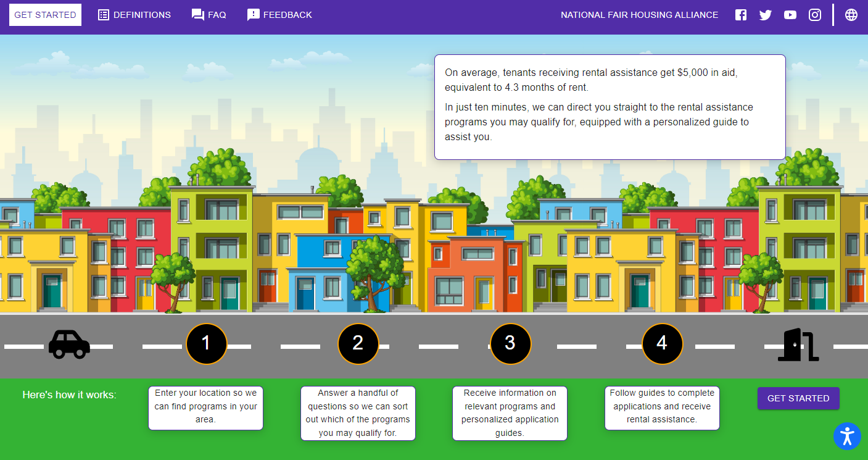The width and height of the screenshot is (868, 460).
Task: Click the '$5,000 in aid' average assistance paragraph
Action: (x=591, y=80)
